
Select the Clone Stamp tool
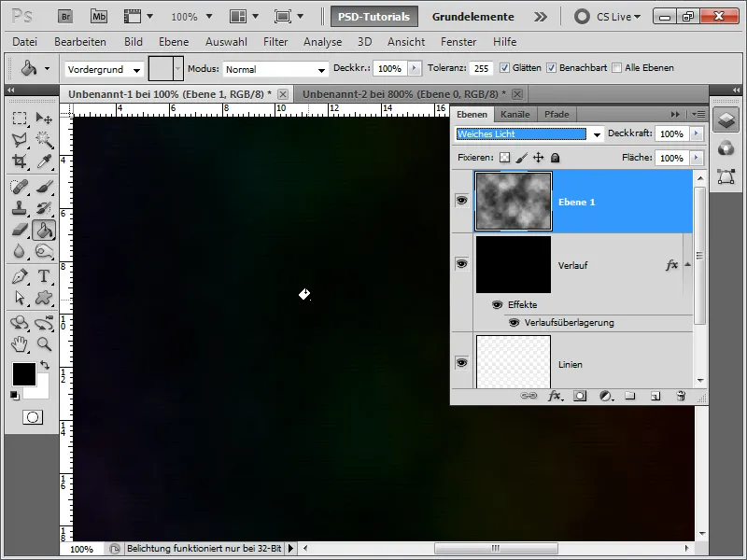pos(19,208)
